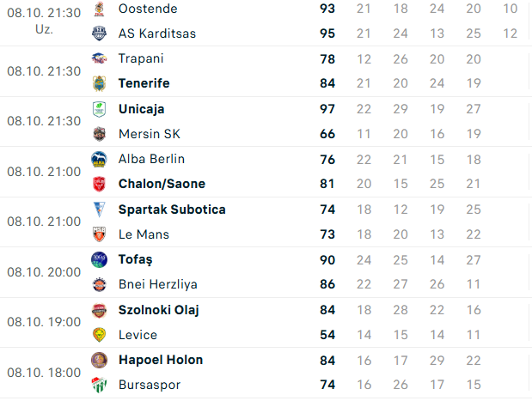
Task: Click Unicaja's final score of 97
Action: pos(327,109)
